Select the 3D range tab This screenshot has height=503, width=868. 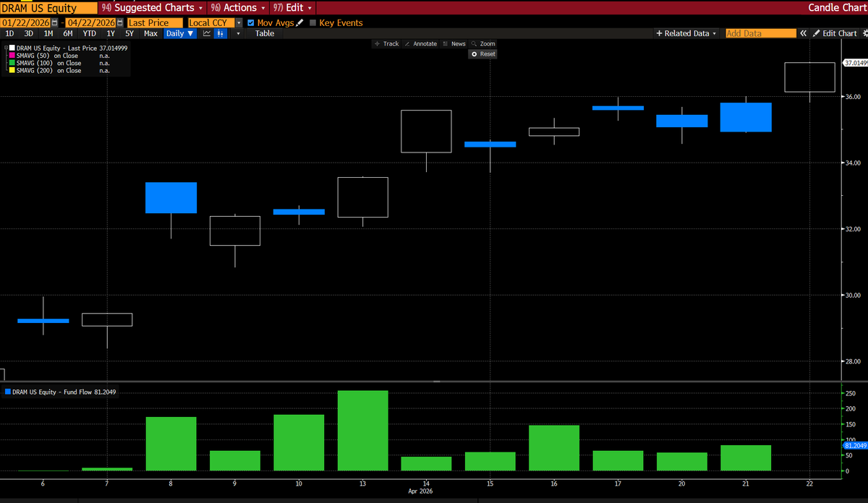[x=29, y=33]
